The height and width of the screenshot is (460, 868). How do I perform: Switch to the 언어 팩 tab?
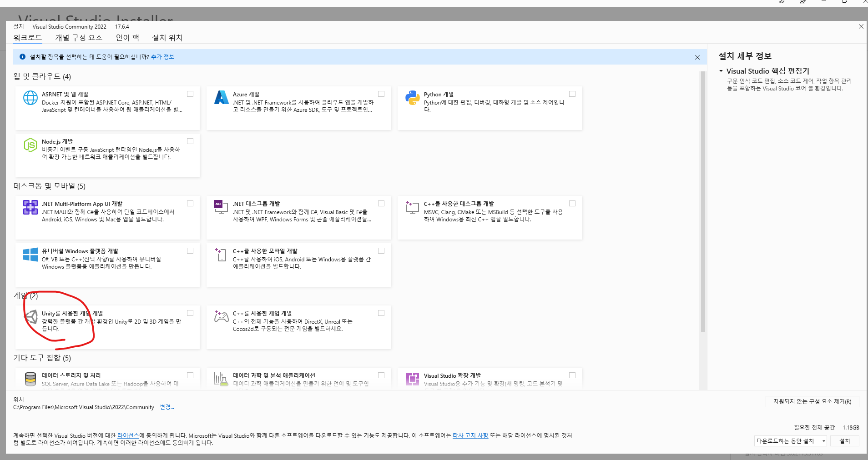click(127, 38)
